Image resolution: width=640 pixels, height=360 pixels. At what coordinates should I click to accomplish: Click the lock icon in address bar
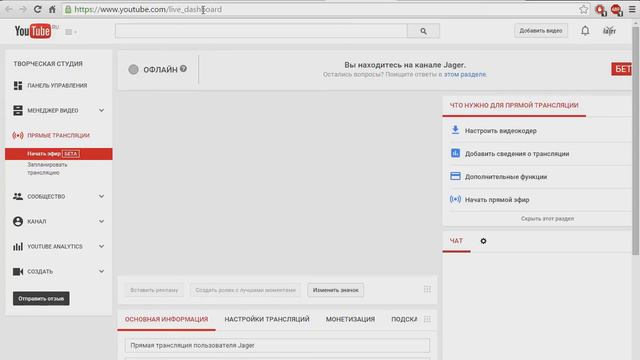tap(68, 9)
